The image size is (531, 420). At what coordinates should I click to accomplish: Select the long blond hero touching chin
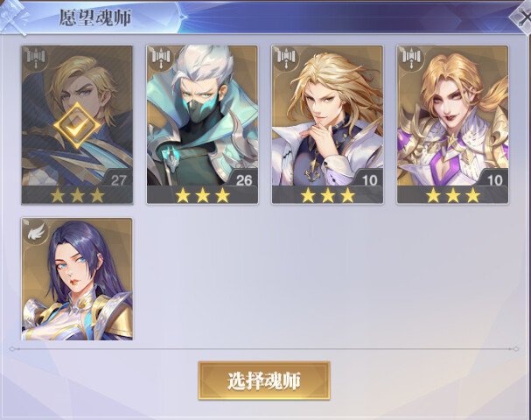(x=327, y=124)
